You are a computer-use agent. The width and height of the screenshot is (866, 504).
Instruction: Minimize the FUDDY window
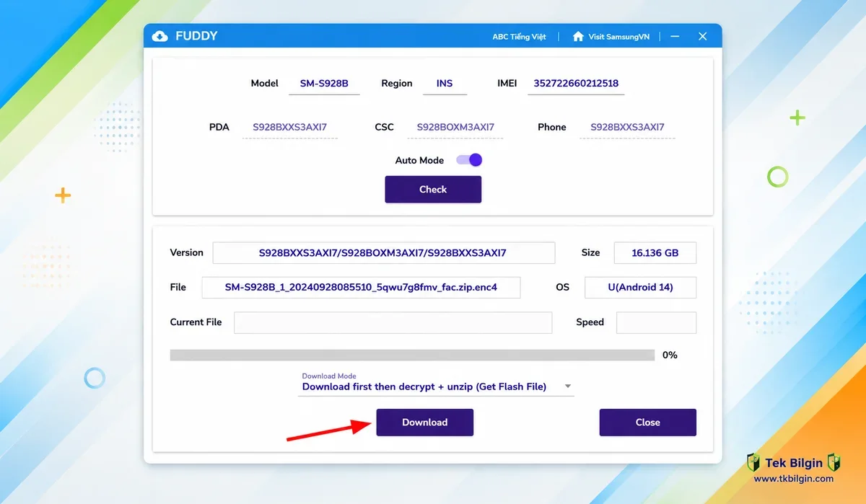coord(675,36)
